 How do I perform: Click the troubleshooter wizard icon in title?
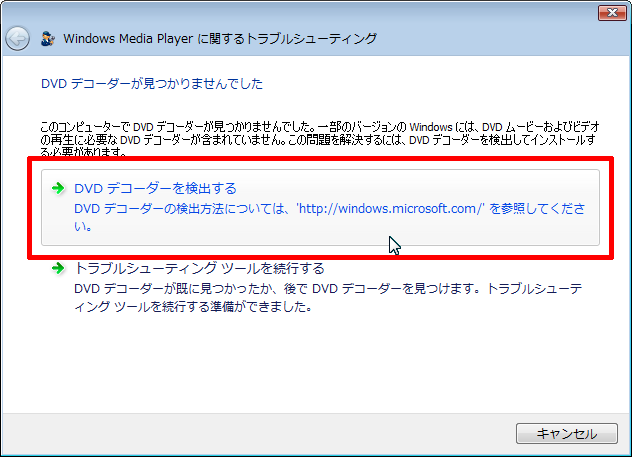point(48,39)
